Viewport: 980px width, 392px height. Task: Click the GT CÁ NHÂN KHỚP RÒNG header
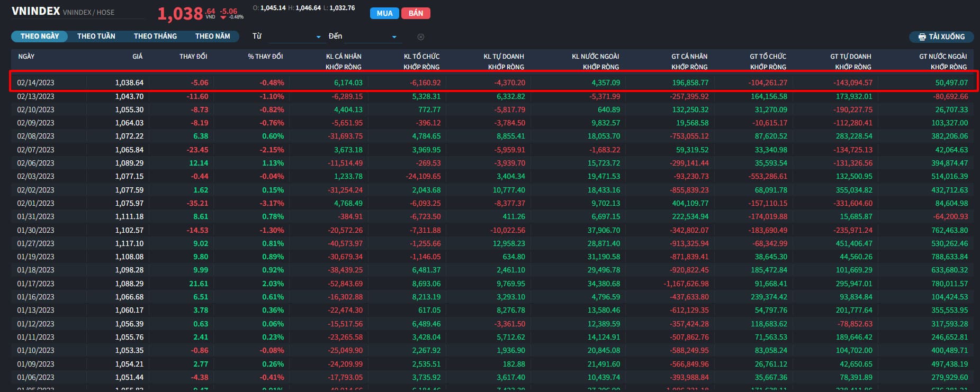(x=689, y=61)
